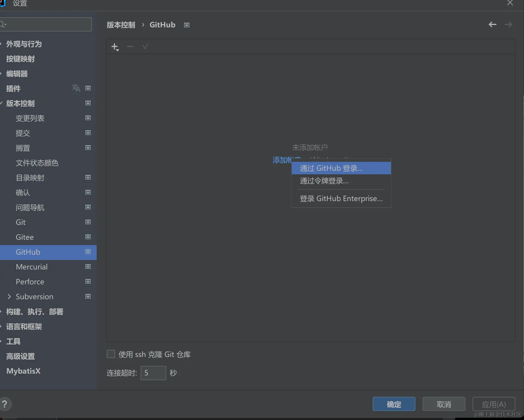Click the project icon on 目录映射 row

click(88, 177)
